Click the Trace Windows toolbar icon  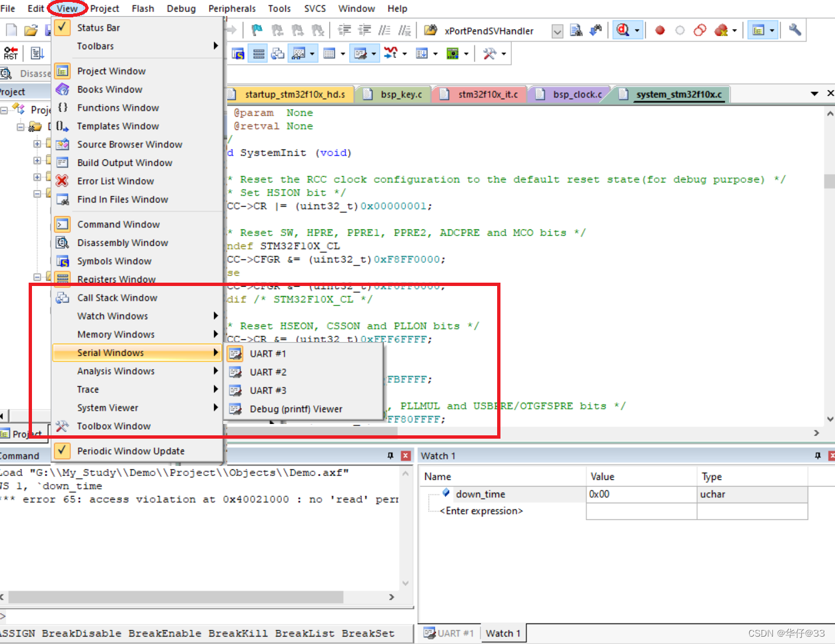pyautogui.click(x=422, y=53)
